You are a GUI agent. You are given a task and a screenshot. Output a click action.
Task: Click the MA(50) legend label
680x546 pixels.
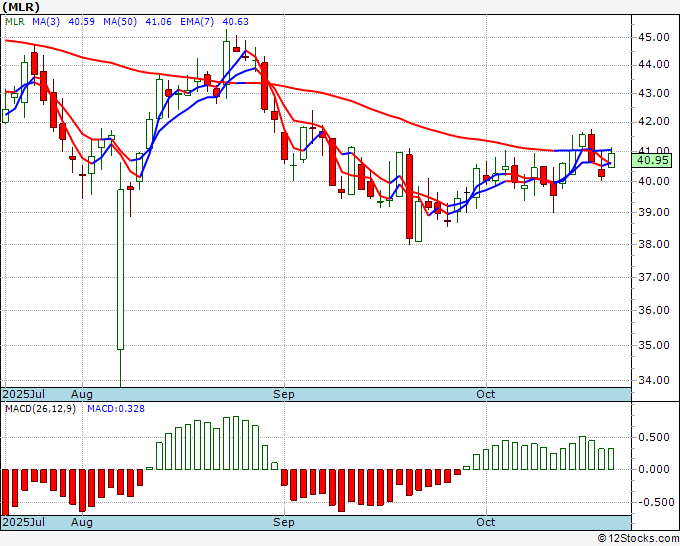[120, 22]
